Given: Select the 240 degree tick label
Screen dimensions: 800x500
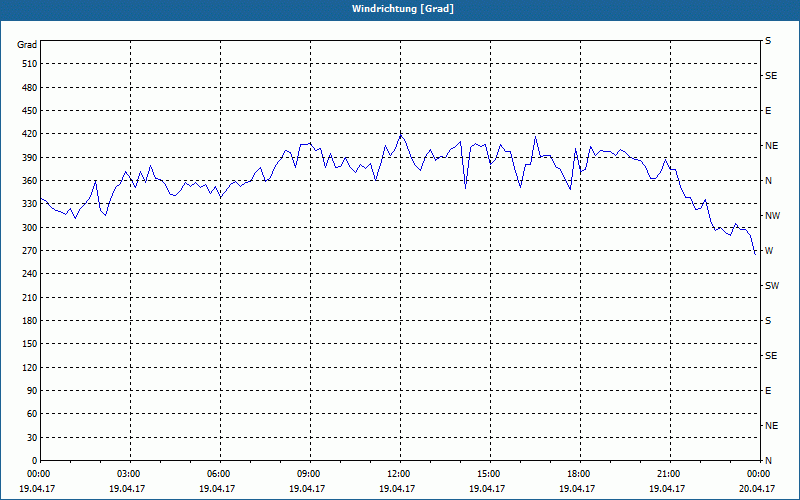Looking at the screenshot, I should (30, 274).
